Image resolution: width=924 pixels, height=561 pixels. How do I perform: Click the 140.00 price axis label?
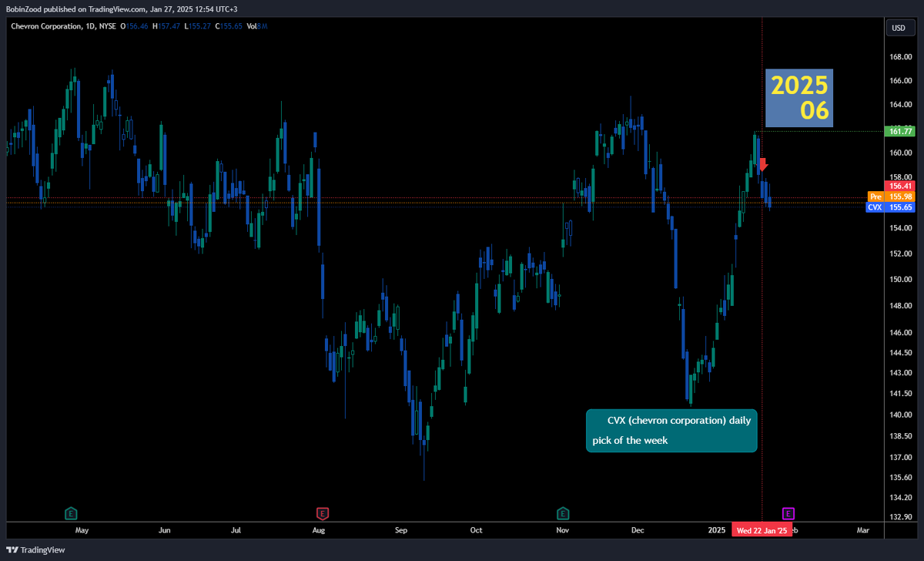click(900, 415)
